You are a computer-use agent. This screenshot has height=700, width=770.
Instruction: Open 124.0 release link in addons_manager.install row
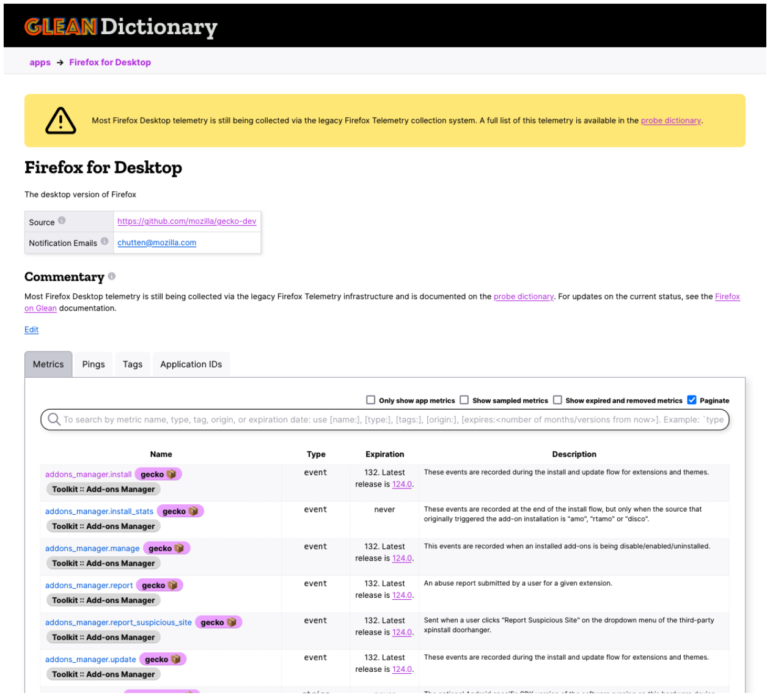(402, 484)
